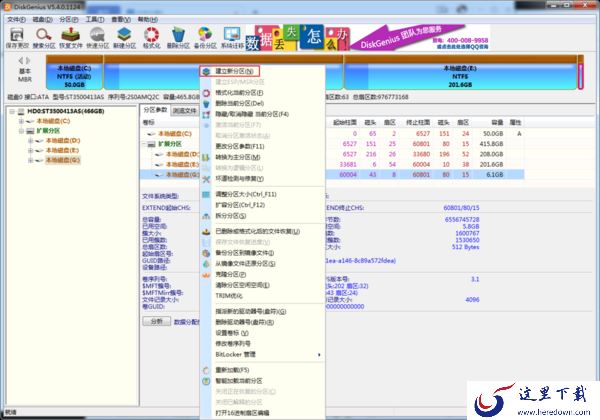Collapse the HD0:ST3500413AS(466GB) tree node

tap(12, 112)
